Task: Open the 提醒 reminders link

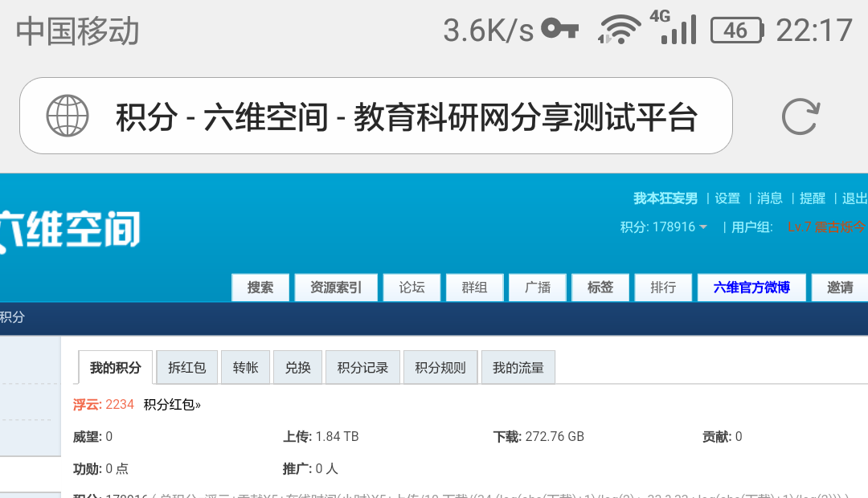Action: click(812, 198)
